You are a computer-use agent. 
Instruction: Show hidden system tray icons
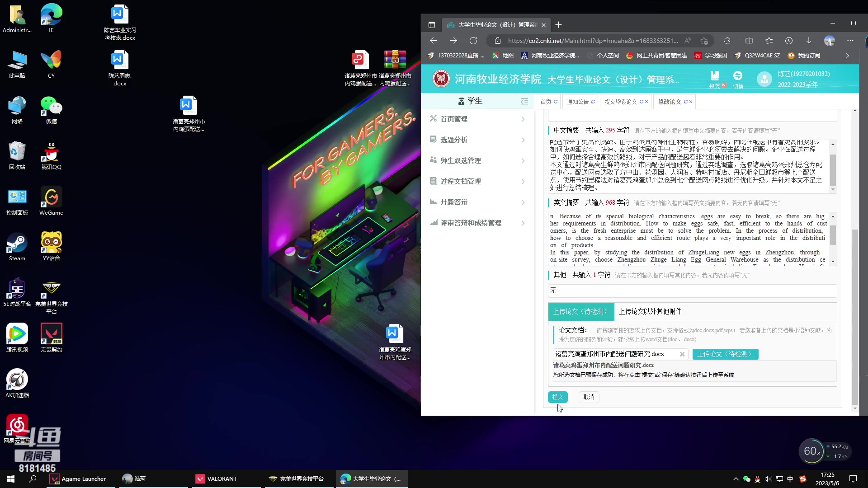pyautogui.click(x=736, y=479)
